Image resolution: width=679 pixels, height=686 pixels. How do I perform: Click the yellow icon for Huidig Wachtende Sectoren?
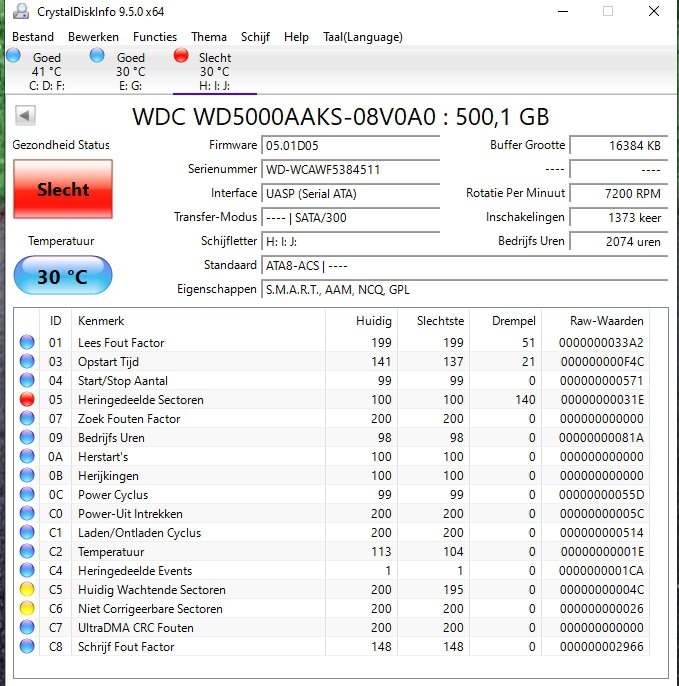click(x=27, y=590)
